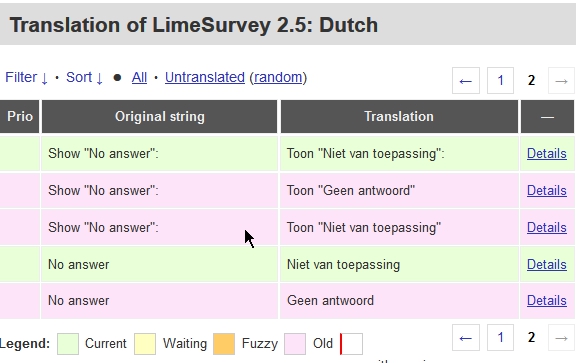Click the bottom next-page arrow

pyautogui.click(x=561, y=338)
